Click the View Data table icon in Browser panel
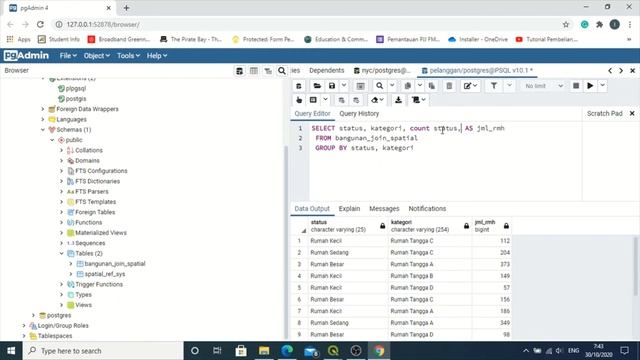640x360 pixels. [254, 71]
